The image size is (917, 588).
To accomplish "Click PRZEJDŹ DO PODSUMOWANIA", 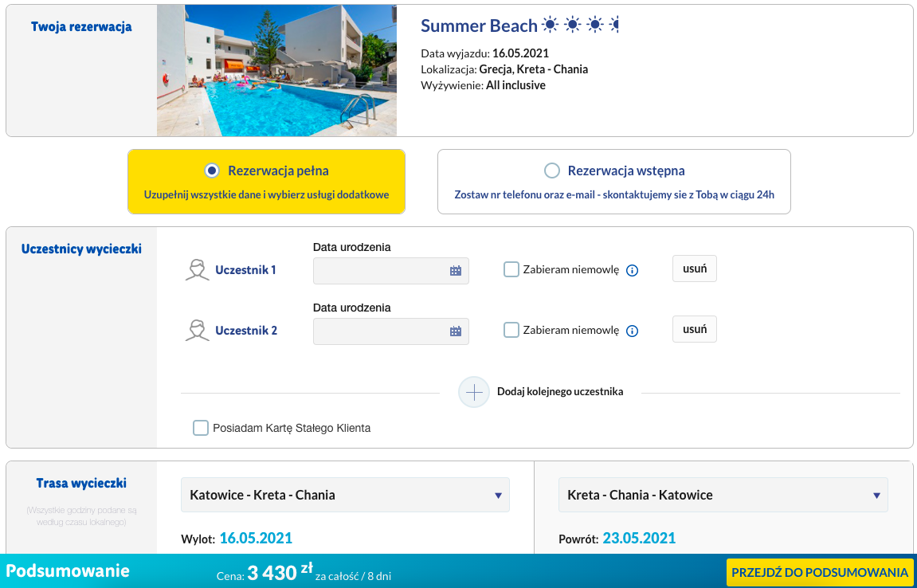I will point(819,571).
